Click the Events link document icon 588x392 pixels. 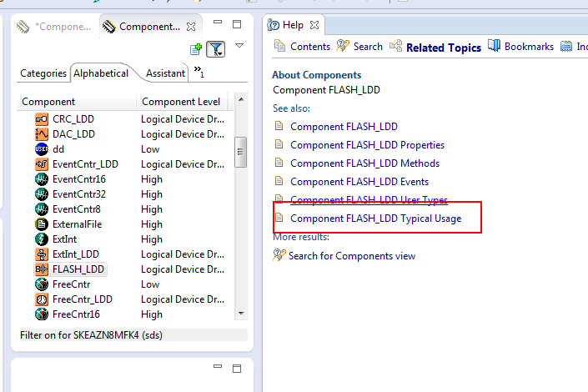279,181
